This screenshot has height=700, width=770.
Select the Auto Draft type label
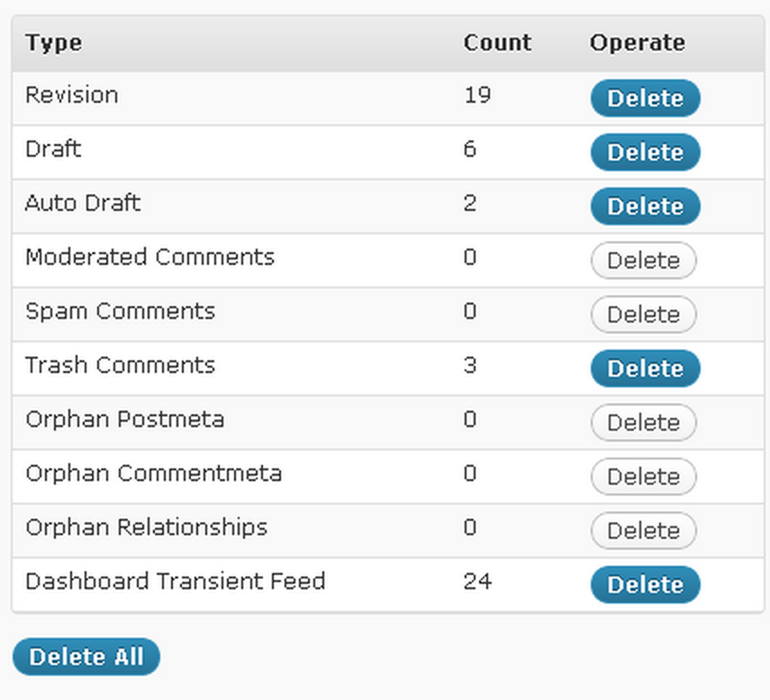(x=83, y=204)
